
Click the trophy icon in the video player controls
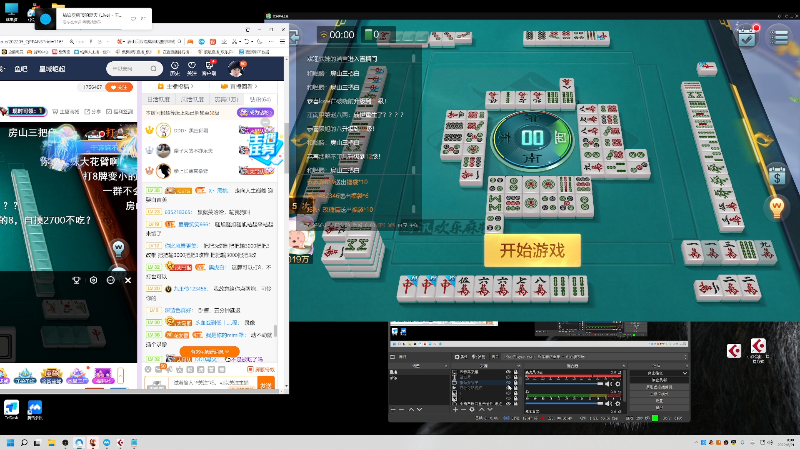click(x=76, y=280)
